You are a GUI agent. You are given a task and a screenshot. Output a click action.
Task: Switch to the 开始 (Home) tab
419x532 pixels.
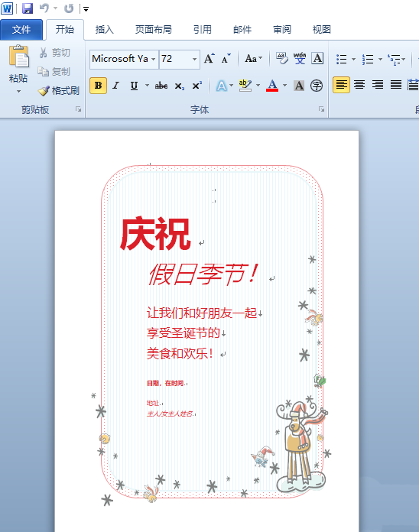pos(65,30)
